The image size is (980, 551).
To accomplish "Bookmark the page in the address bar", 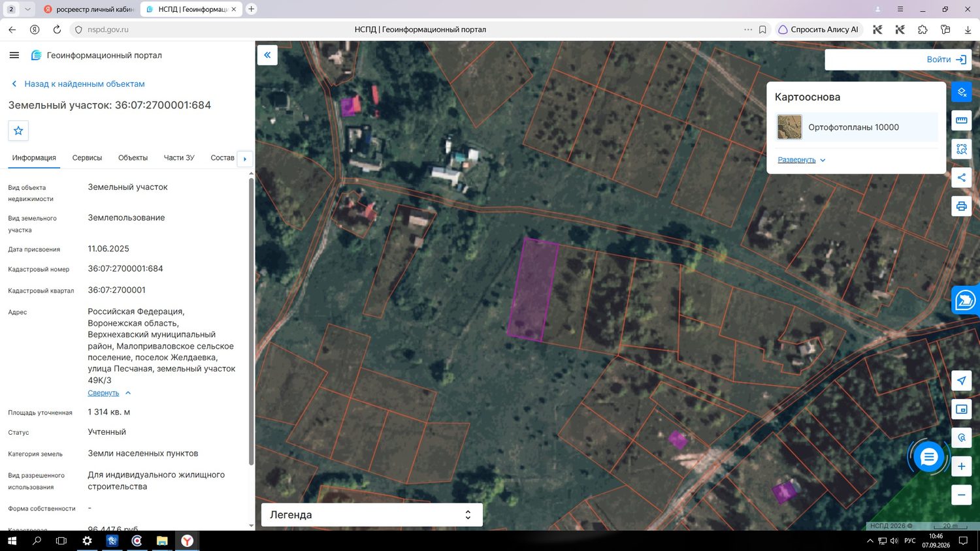I will (x=762, y=29).
